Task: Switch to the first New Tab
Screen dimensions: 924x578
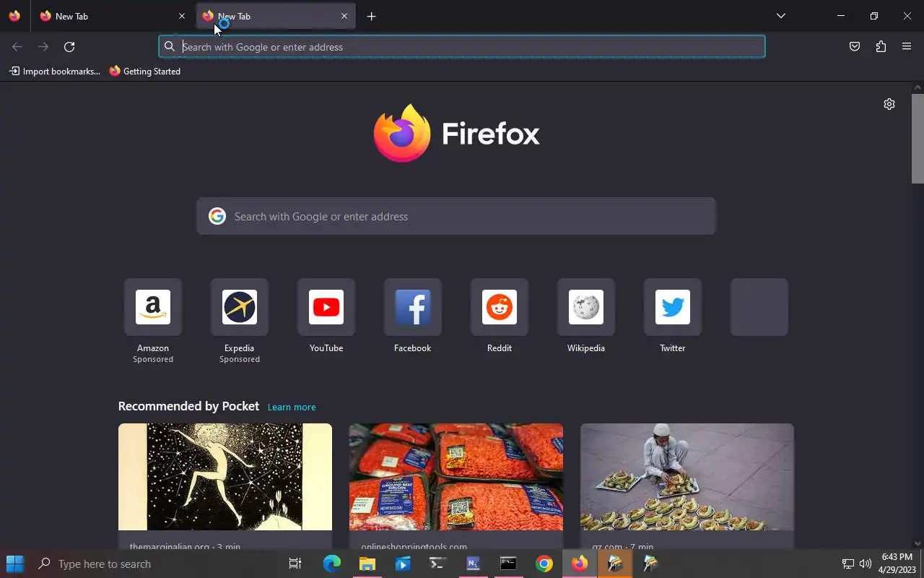Action: coord(112,16)
